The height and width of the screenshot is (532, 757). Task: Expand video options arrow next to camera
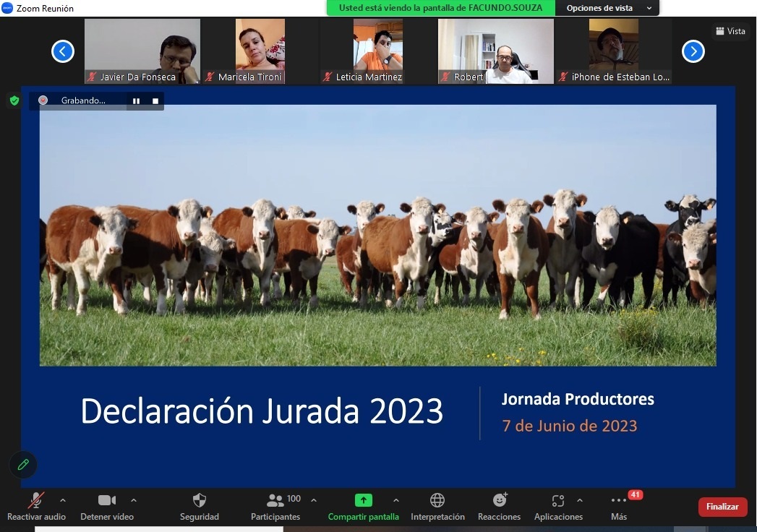[134, 500]
